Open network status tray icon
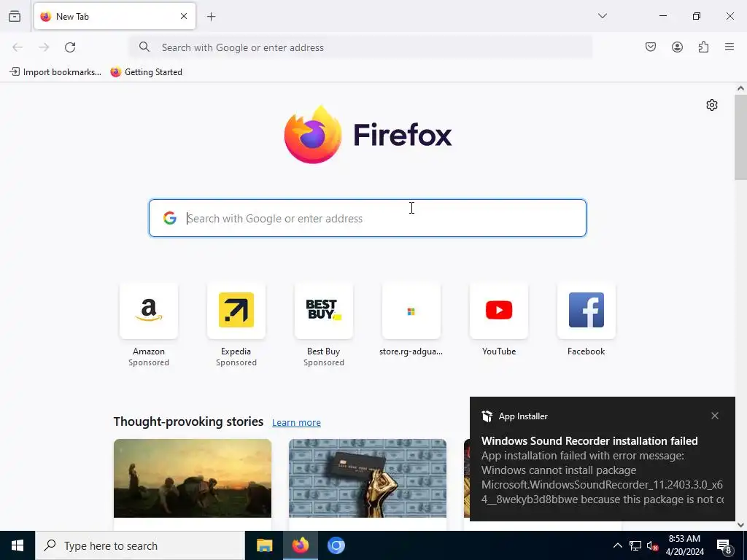Screen dimensions: 747x560 [x=635, y=545]
